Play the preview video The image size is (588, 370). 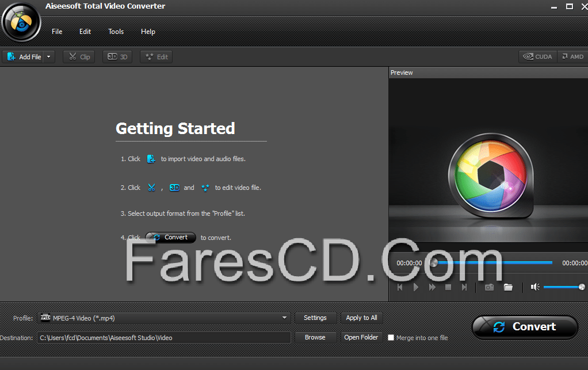click(x=415, y=287)
